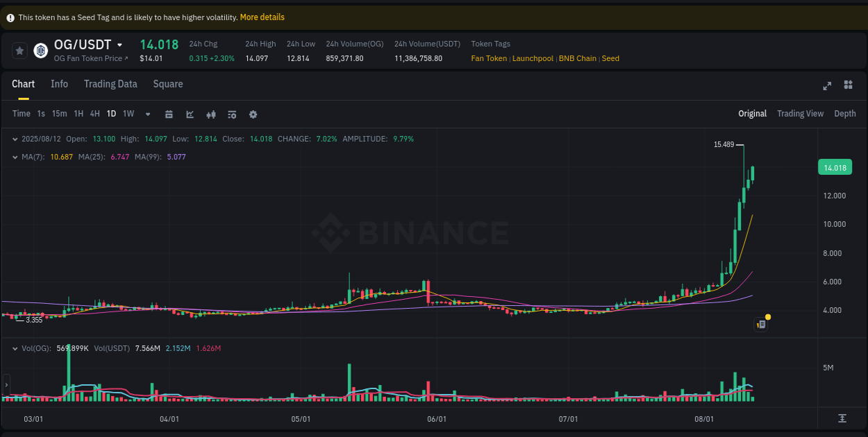Favorite OG/USDT with the star toggle

pyautogui.click(x=19, y=50)
